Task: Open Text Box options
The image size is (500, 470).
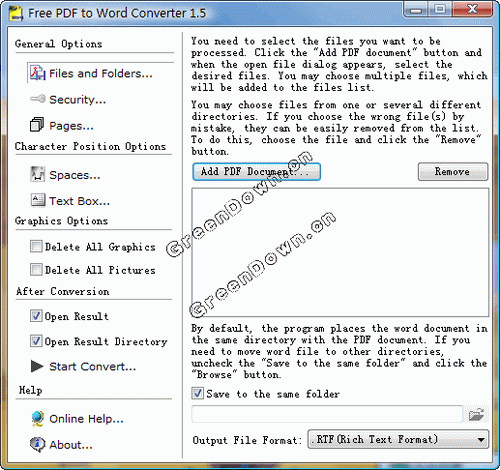Action: pos(79,201)
